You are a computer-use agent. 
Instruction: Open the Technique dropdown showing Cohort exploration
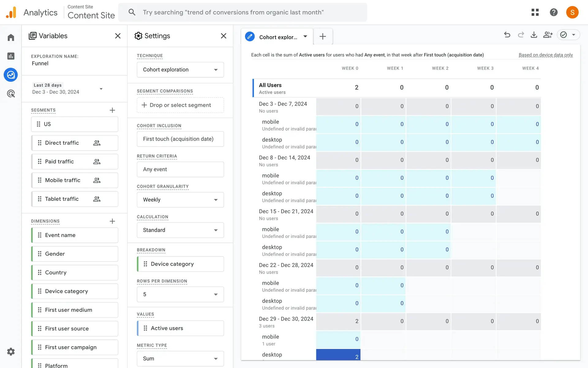click(x=180, y=70)
